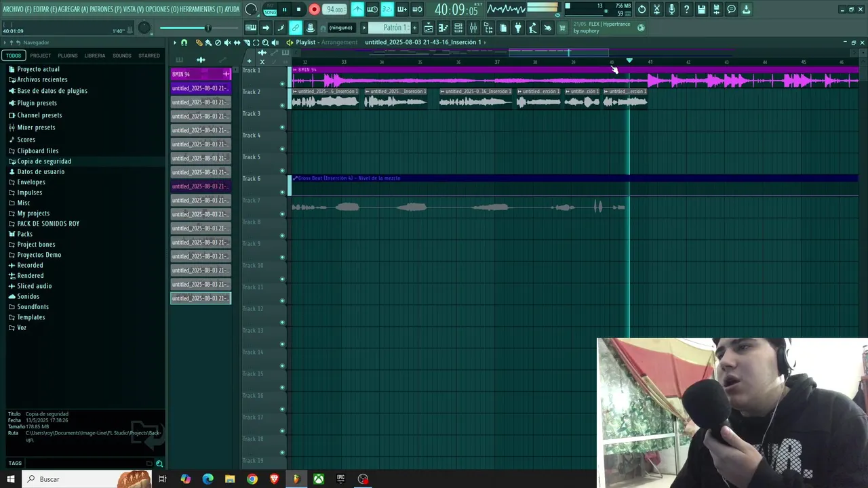Select the BMIN 94 clip in picker
The width and height of the screenshot is (868, 488).
(x=200, y=74)
